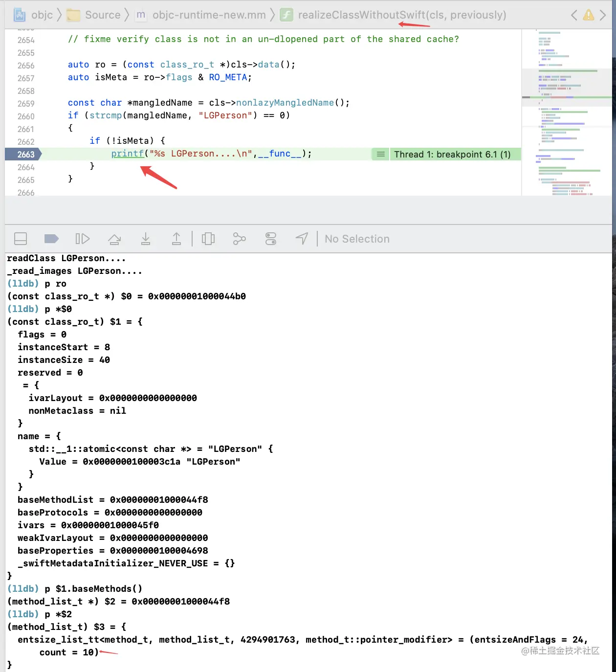Image resolution: width=616 pixels, height=672 pixels.
Task: Click 'ivars = 0x00000001000045f0' line
Action: pyautogui.click(x=88, y=525)
